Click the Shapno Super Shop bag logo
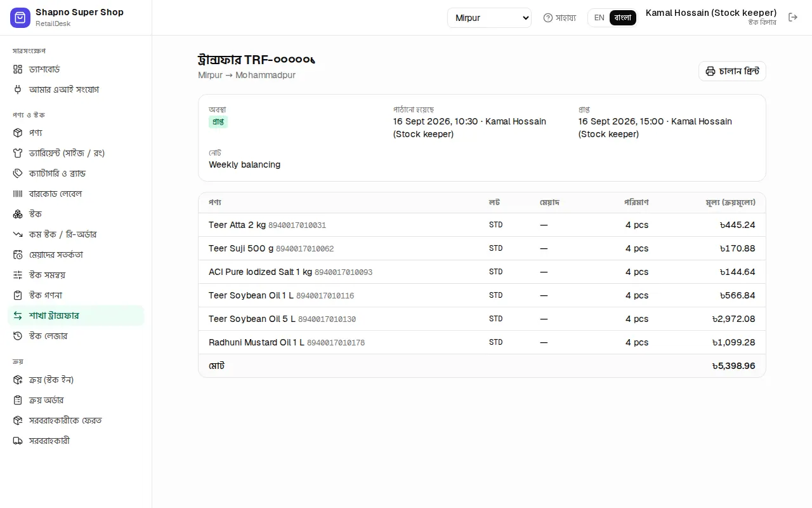 [20, 18]
